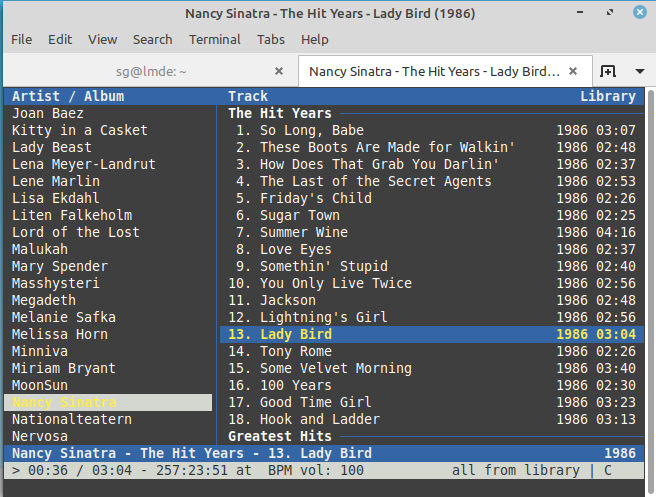Close the sg@lmde terminal tab
This screenshot has width=656, height=497.
(279, 72)
